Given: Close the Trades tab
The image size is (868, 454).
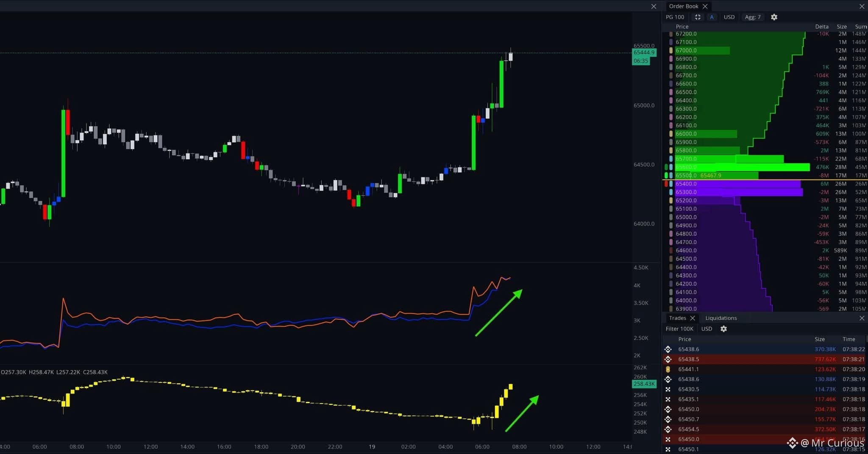Looking at the screenshot, I should [693, 318].
